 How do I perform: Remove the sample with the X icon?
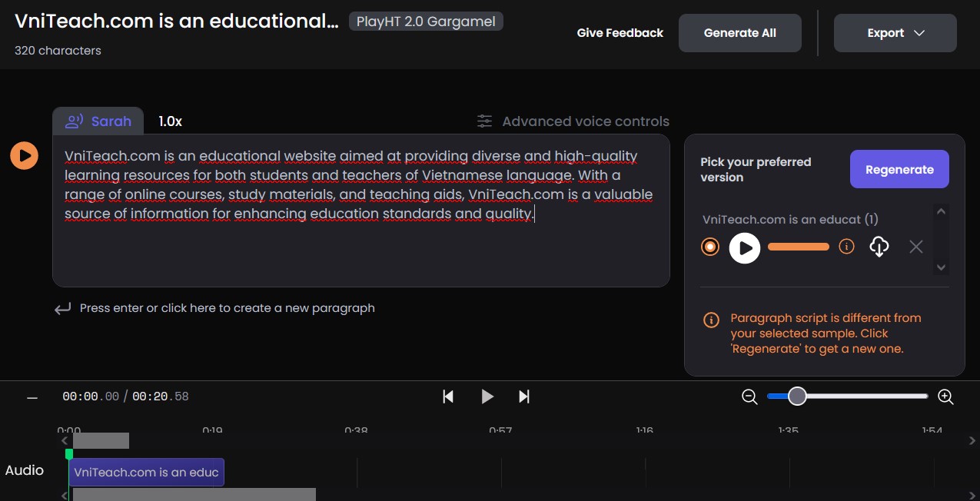tap(916, 247)
